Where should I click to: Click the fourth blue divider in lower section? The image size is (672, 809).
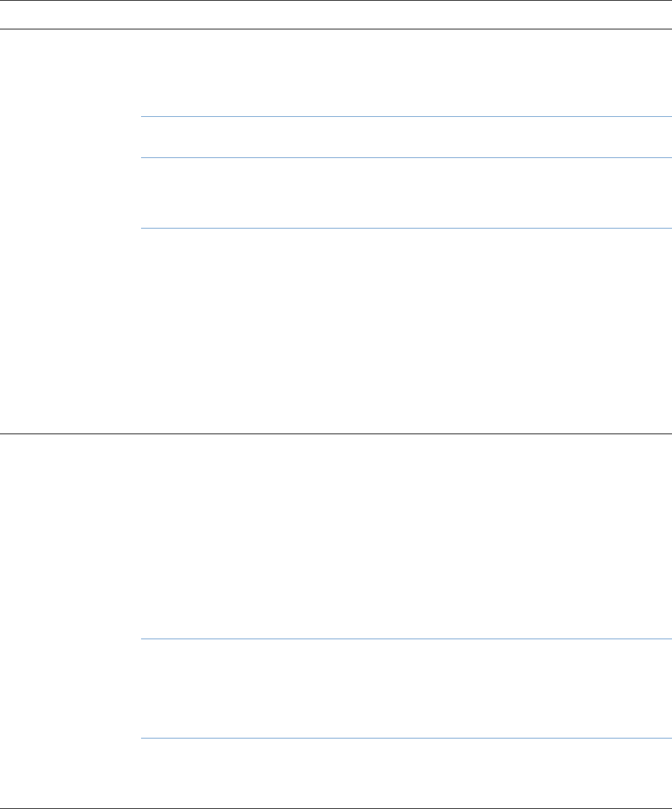click(x=406, y=639)
